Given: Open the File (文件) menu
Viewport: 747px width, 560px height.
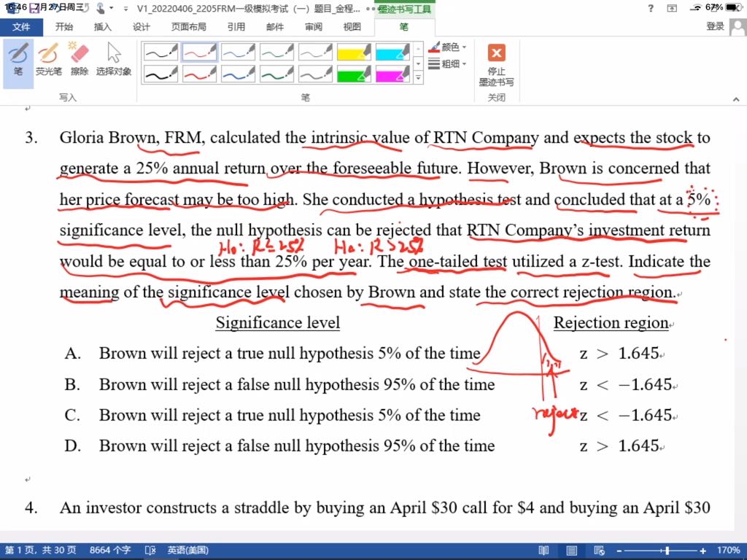Looking at the screenshot, I should [21, 27].
